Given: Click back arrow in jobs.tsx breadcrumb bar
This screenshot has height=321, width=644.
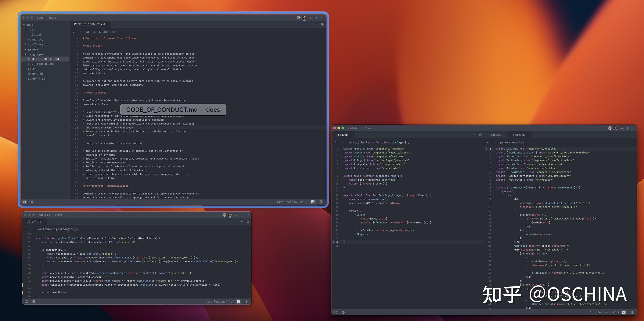Looking at the screenshot, I should pyautogui.click(x=336, y=142).
